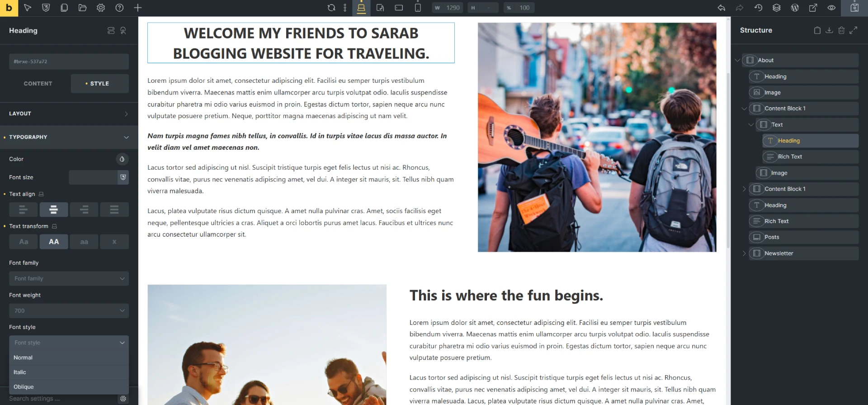Preview page with the eye icon
Image resolution: width=868 pixels, height=405 pixels.
pos(831,8)
